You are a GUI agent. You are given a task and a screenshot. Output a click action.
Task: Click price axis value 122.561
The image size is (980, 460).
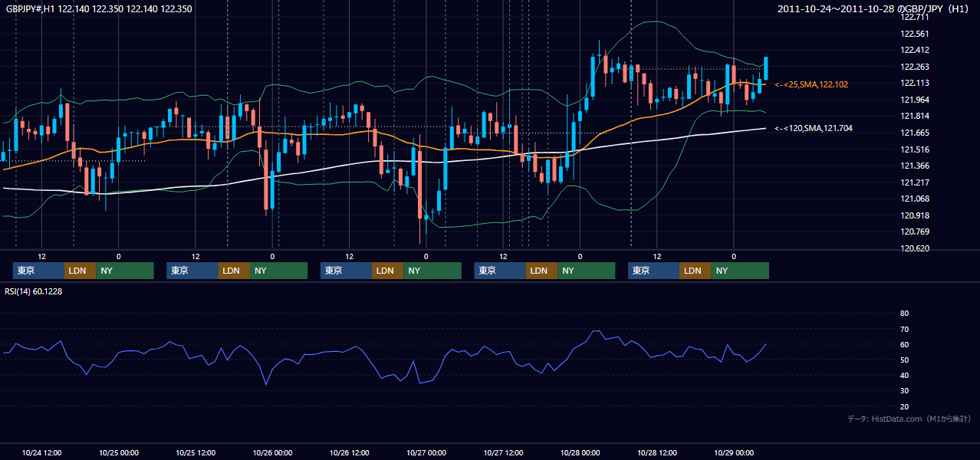[x=916, y=34]
